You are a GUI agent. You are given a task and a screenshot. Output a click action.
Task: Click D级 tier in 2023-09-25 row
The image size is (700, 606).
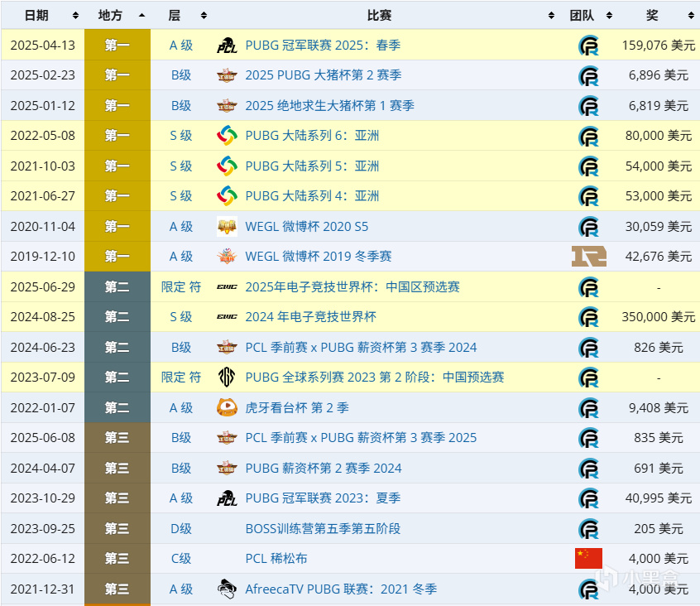tap(181, 528)
